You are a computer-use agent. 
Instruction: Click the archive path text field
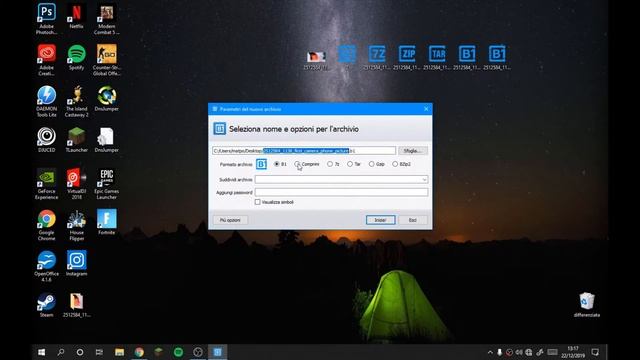click(x=304, y=151)
